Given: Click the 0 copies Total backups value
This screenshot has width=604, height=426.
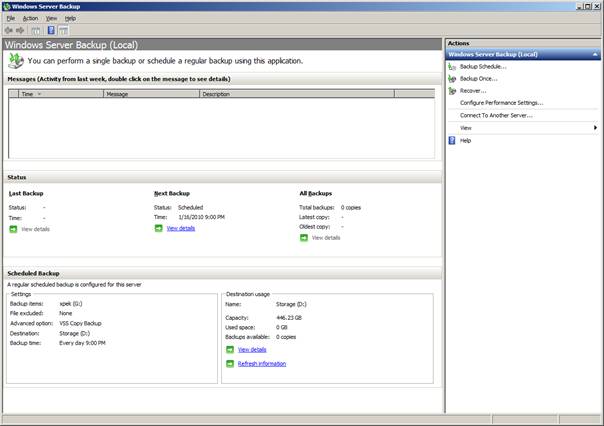Looking at the screenshot, I should click(x=351, y=208).
